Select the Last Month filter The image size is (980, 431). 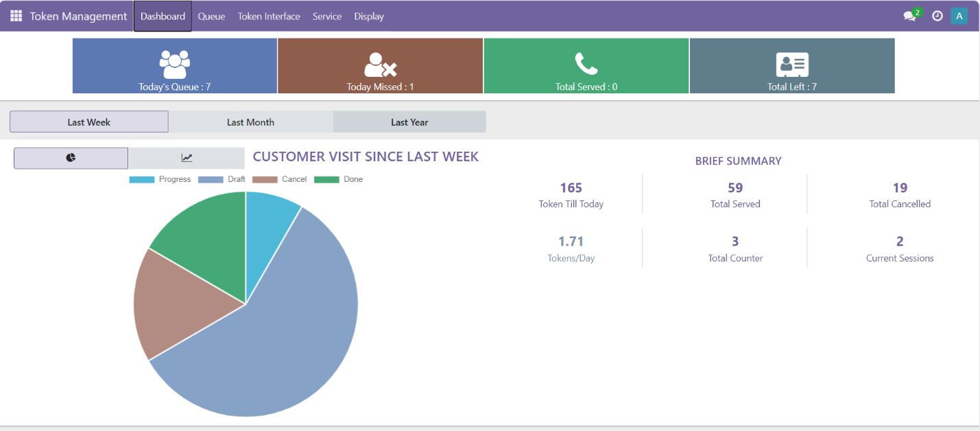[x=250, y=122]
